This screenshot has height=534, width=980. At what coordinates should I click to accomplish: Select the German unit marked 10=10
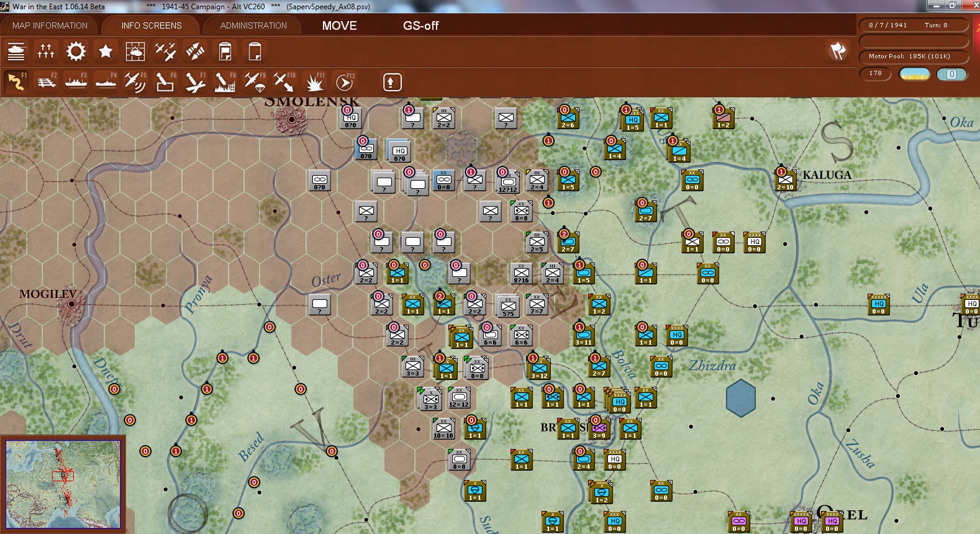443,428
